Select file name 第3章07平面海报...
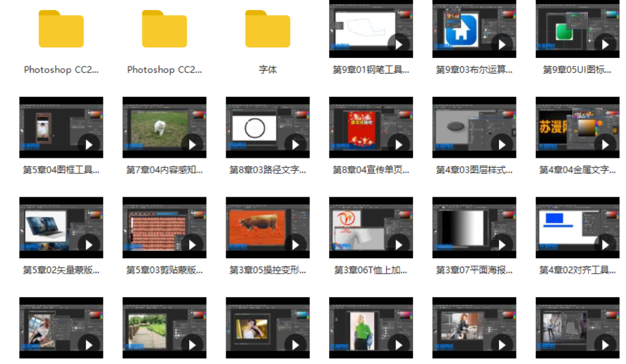This screenshot has height=364, width=626. 475,270
